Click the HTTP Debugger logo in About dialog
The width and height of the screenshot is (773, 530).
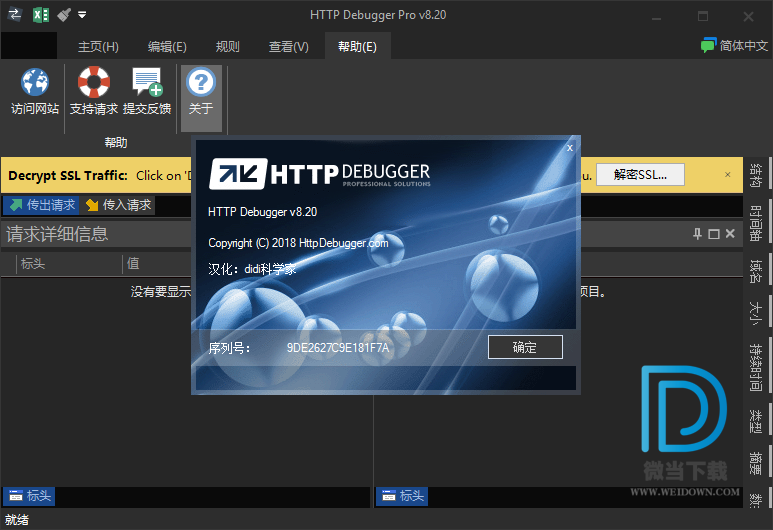(319, 174)
